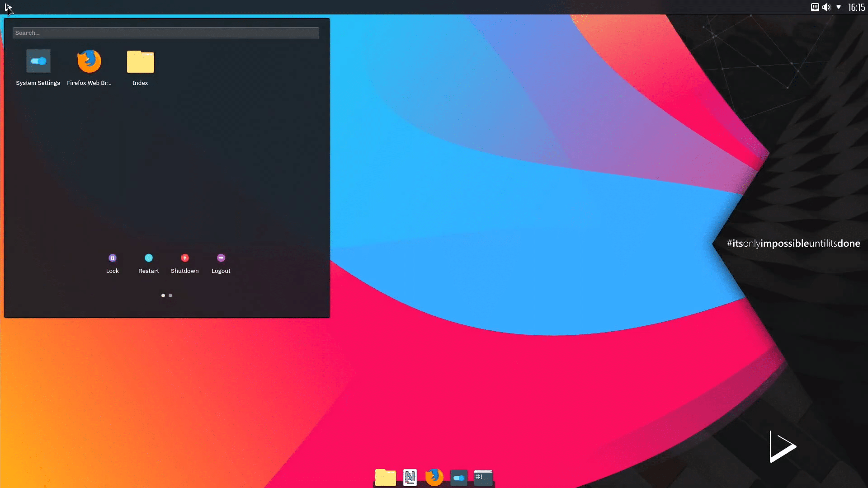
Task: Open the Nota text editor in dock
Action: coord(410,477)
